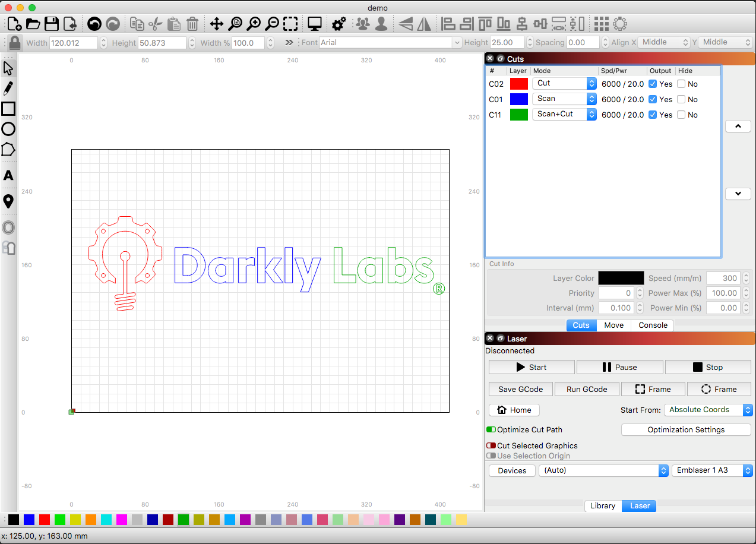
Task: Click the Redo arrow icon
Action: pyautogui.click(x=112, y=24)
